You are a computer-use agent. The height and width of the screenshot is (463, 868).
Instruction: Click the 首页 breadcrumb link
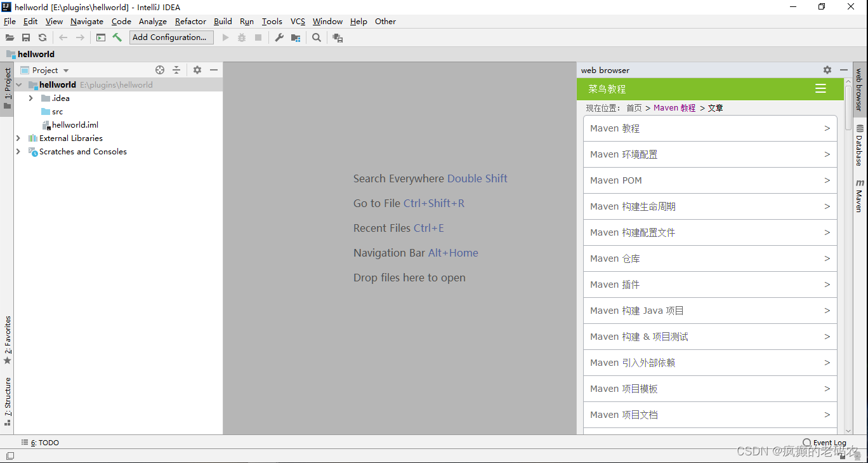[x=634, y=108]
